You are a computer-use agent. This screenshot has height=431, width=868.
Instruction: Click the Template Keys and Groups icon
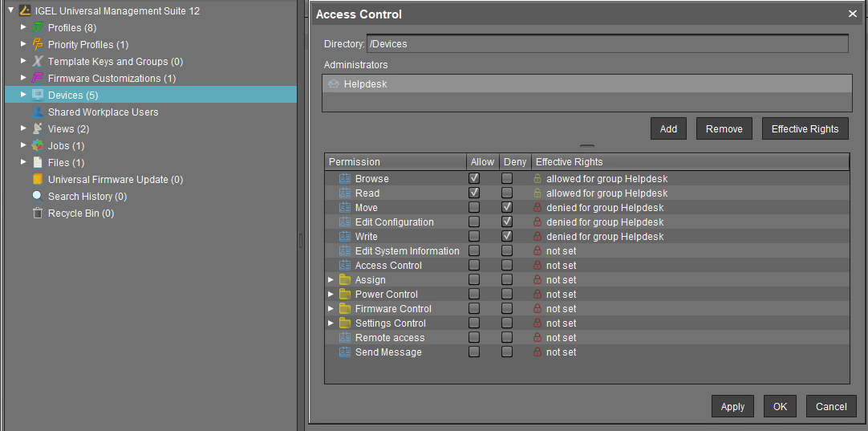(x=37, y=62)
